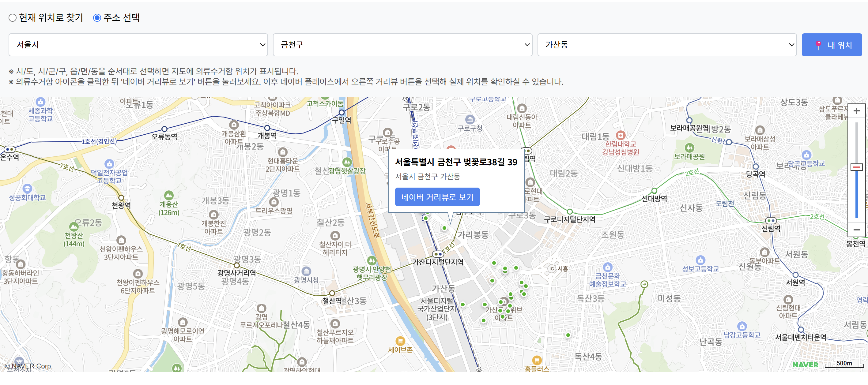Screen dimensions: 868x385
Task: Click the 한림대학교 강남성심병원 hospital icon
Action: (620, 135)
